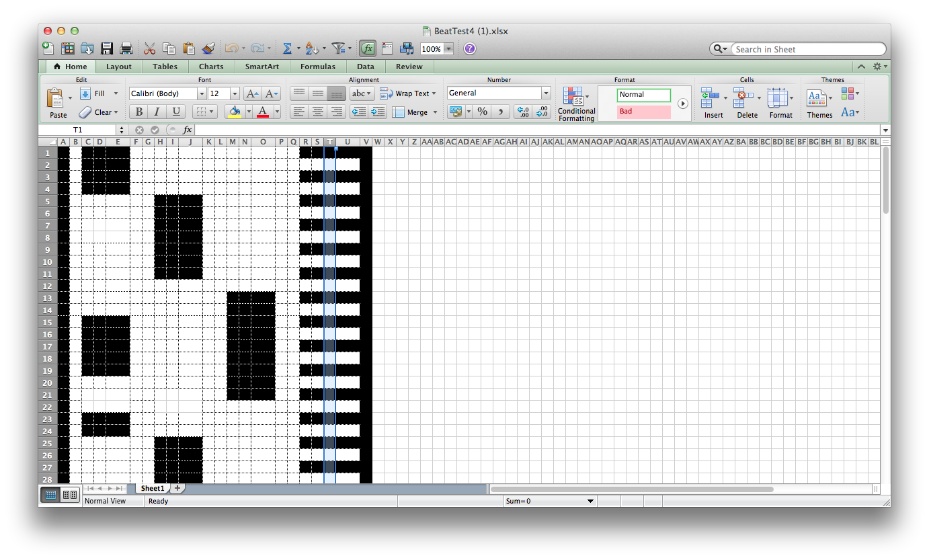Open Conditional Formatting

coord(575,102)
